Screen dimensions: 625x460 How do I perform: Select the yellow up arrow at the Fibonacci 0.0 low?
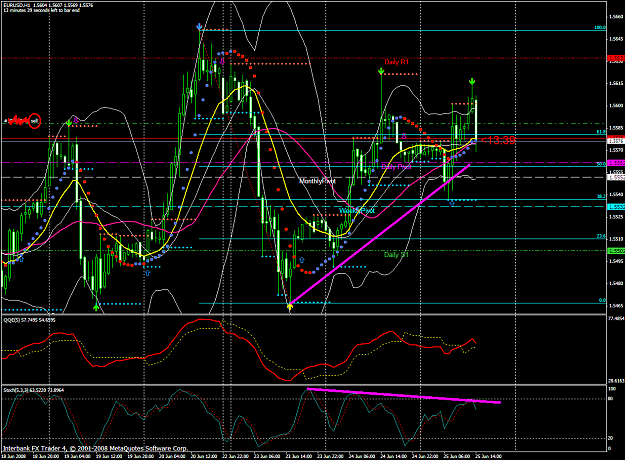click(x=290, y=306)
